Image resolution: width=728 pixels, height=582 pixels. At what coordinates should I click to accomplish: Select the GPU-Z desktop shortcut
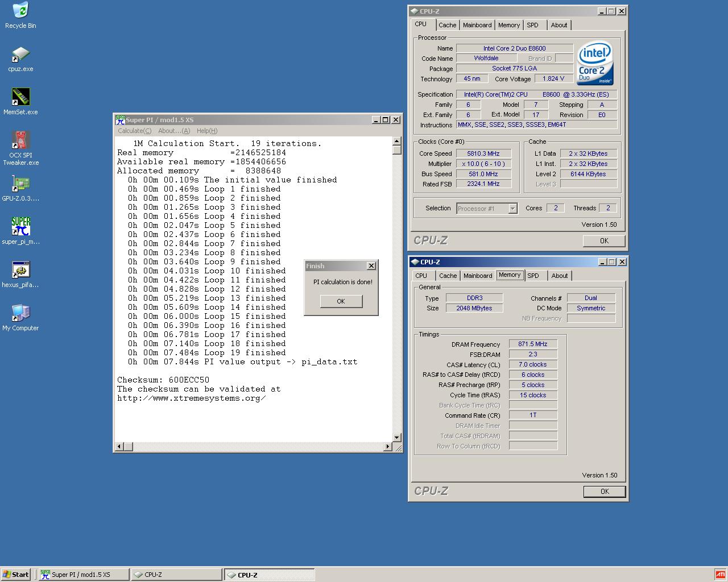tap(20, 189)
